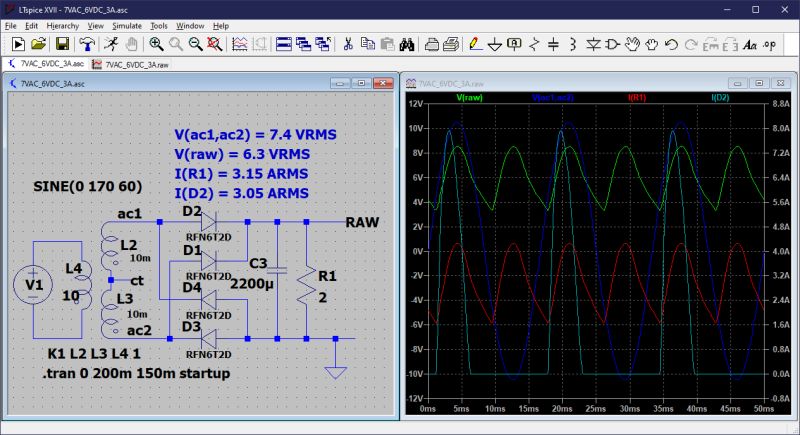Click the Zoom Out magnifier
Image resolution: width=800 pixels, height=435 pixels.
(x=195, y=45)
